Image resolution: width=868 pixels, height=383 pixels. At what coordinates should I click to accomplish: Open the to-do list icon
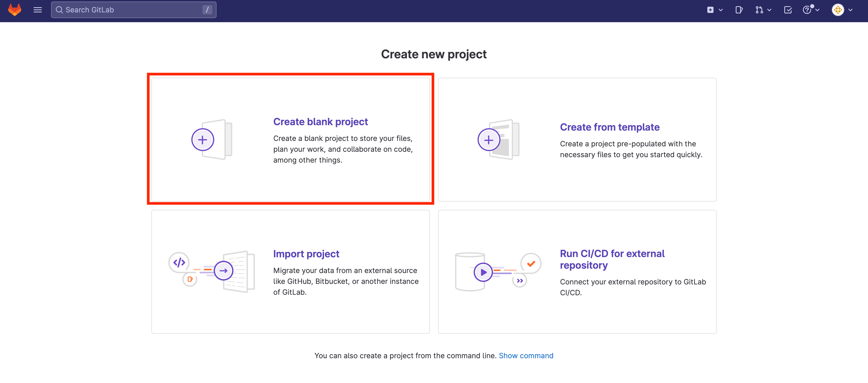[x=788, y=10]
